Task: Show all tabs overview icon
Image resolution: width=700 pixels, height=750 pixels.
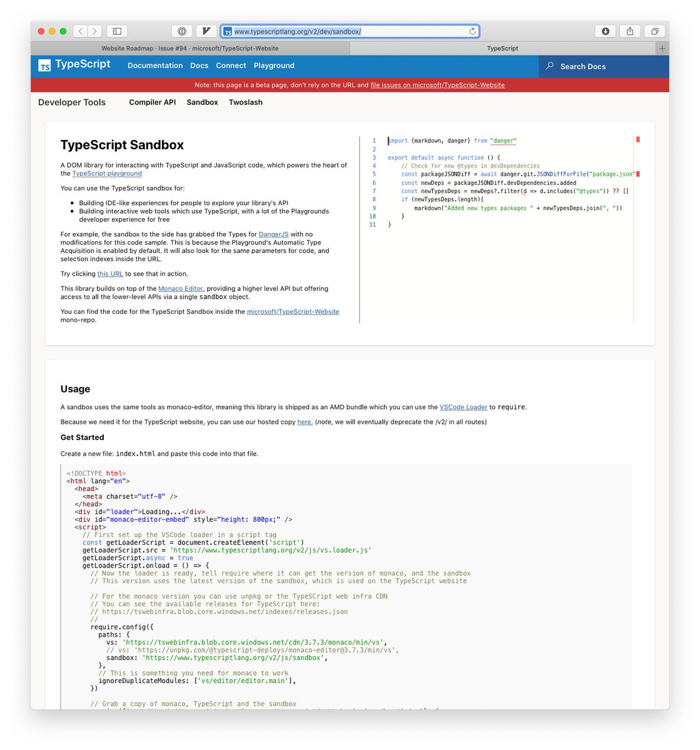Action: (654, 31)
